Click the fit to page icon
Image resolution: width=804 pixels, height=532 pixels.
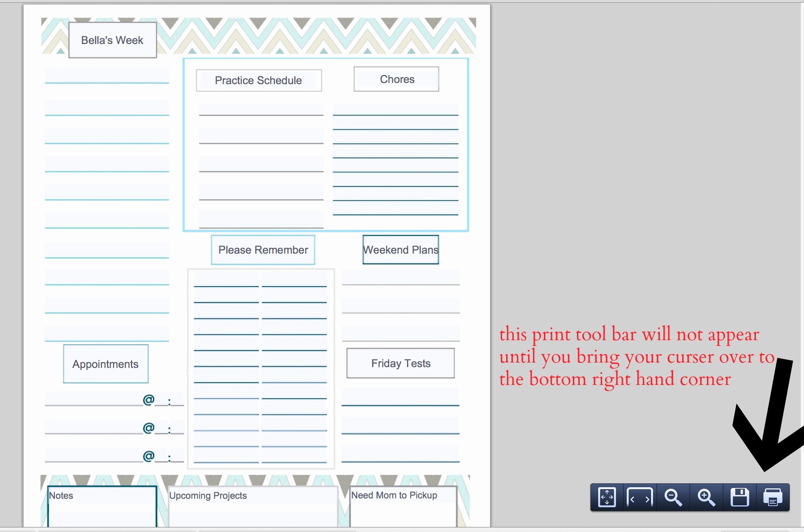[x=607, y=498]
